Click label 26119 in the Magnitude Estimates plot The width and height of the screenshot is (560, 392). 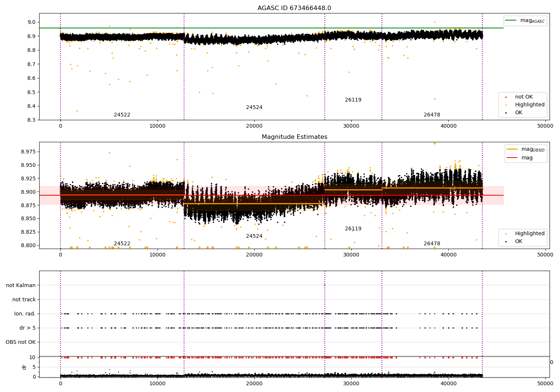click(353, 228)
